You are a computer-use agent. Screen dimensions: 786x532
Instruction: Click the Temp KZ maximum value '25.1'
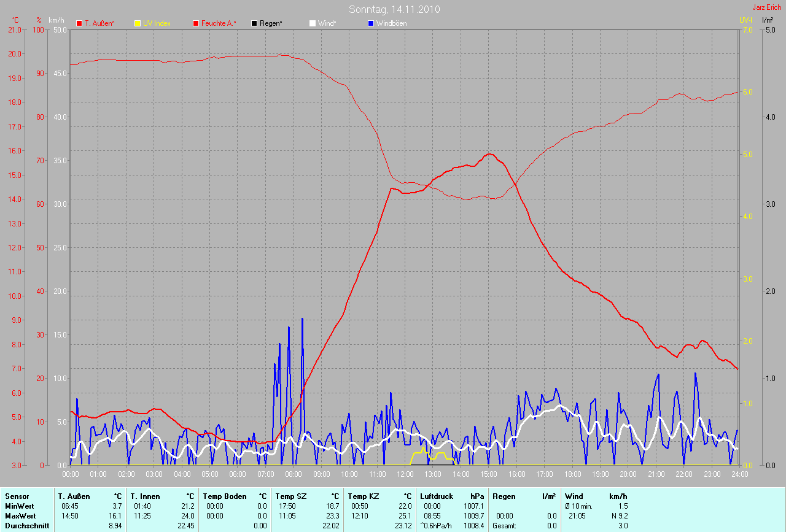pos(404,516)
